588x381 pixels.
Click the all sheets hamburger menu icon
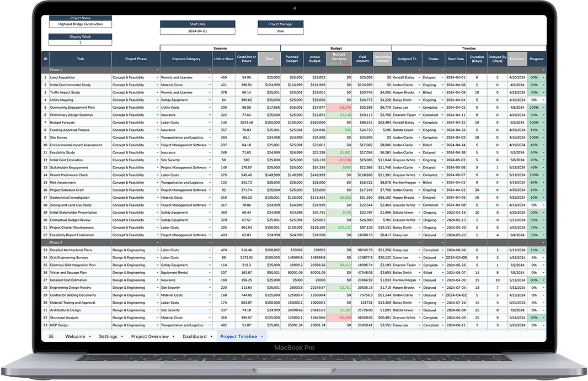point(50,336)
